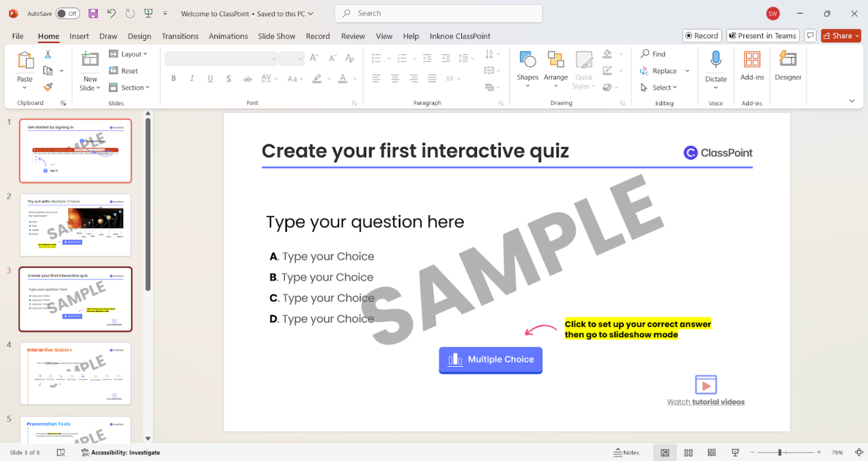Open the Transitions ribbon tab

point(180,36)
